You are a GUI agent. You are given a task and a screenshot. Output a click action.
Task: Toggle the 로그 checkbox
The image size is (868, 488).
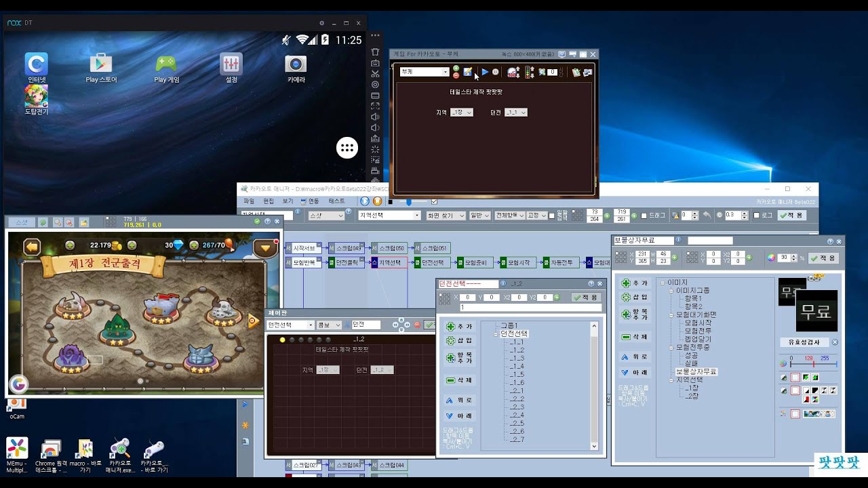756,216
